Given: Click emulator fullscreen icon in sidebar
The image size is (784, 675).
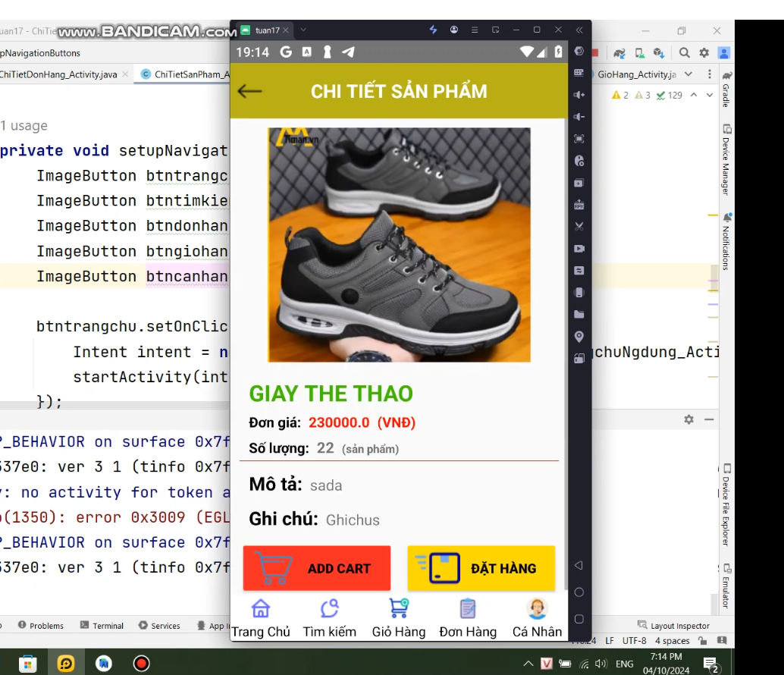Looking at the screenshot, I should [579, 139].
